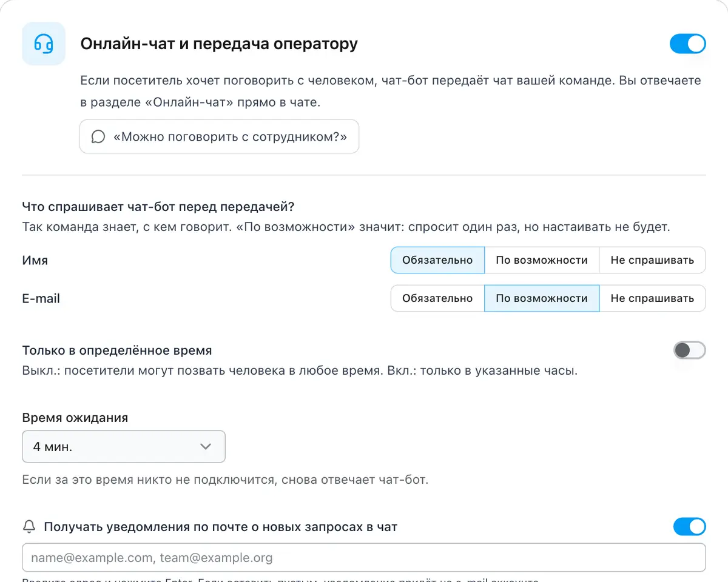The height and width of the screenshot is (582, 728).
Task: Click «Получать уведомления по почте о новых запросах» label
Action: tap(220, 527)
